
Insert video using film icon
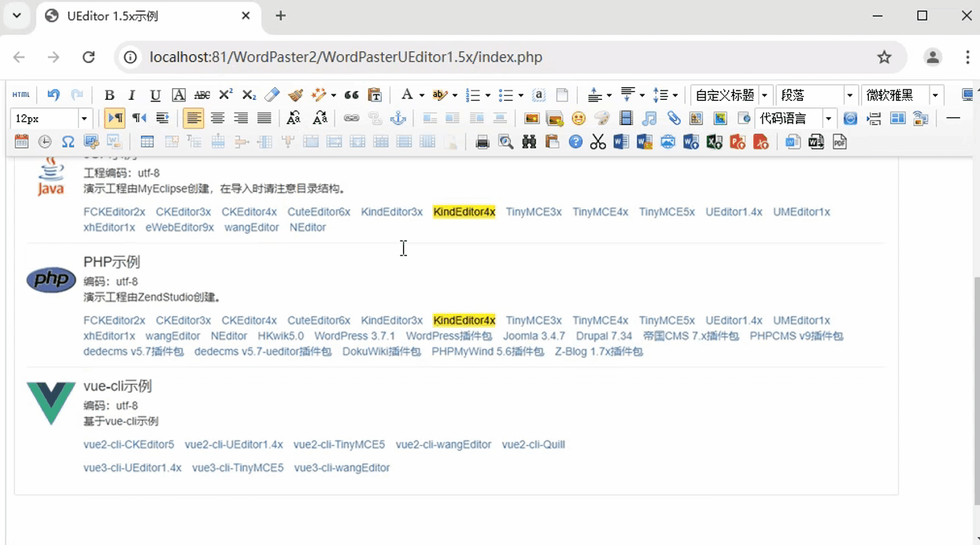pos(626,119)
